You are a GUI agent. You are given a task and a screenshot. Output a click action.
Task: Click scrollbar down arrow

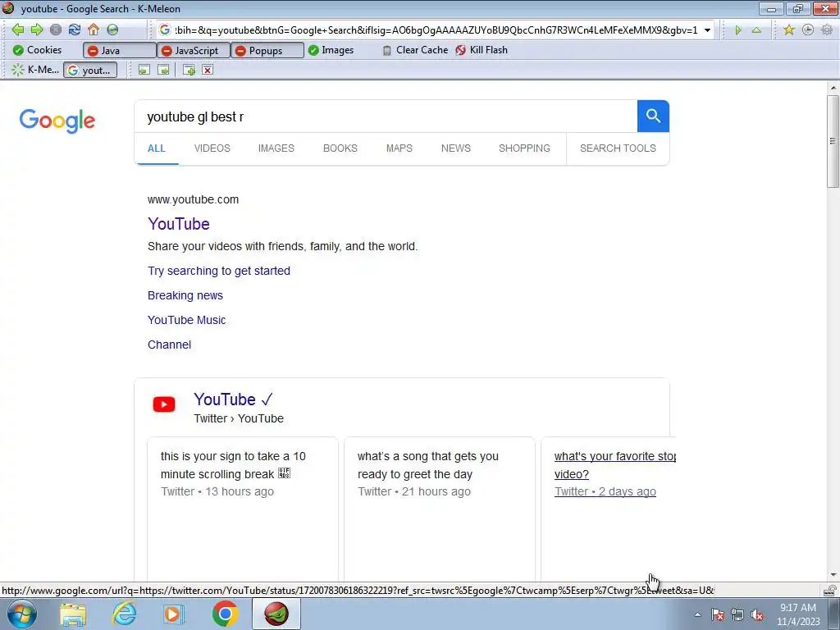833,575
